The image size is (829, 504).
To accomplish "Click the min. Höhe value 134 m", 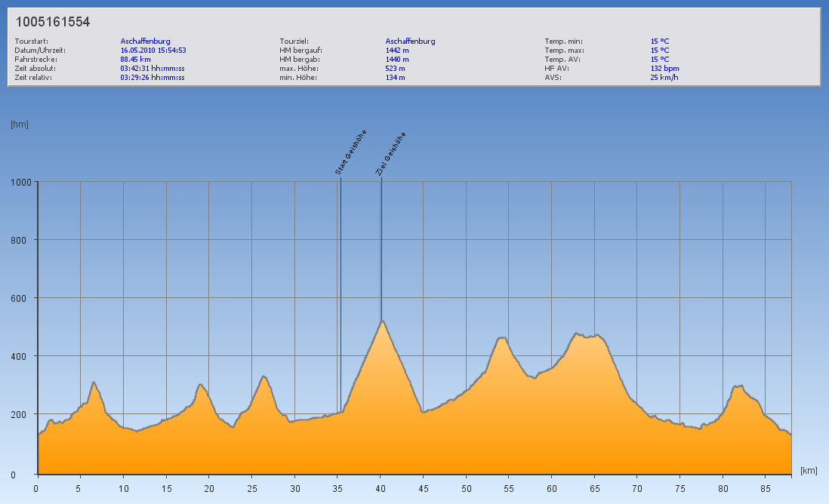I will click(395, 78).
